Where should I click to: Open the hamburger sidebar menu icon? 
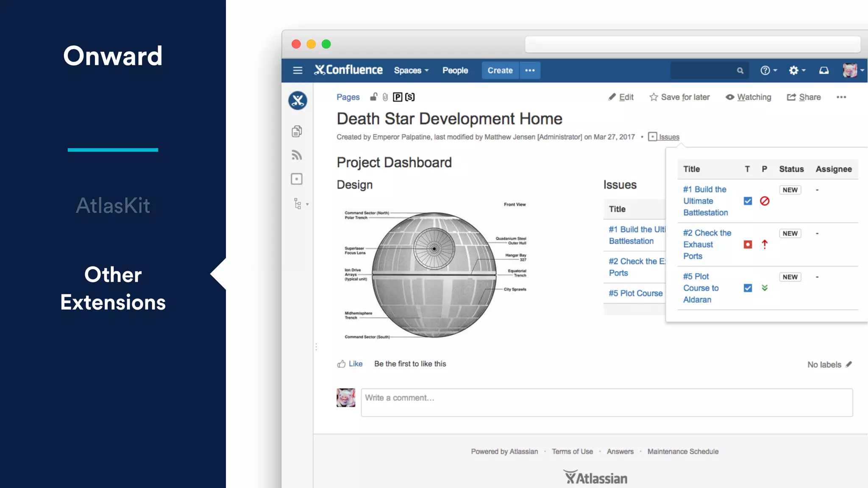click(298, 70)
